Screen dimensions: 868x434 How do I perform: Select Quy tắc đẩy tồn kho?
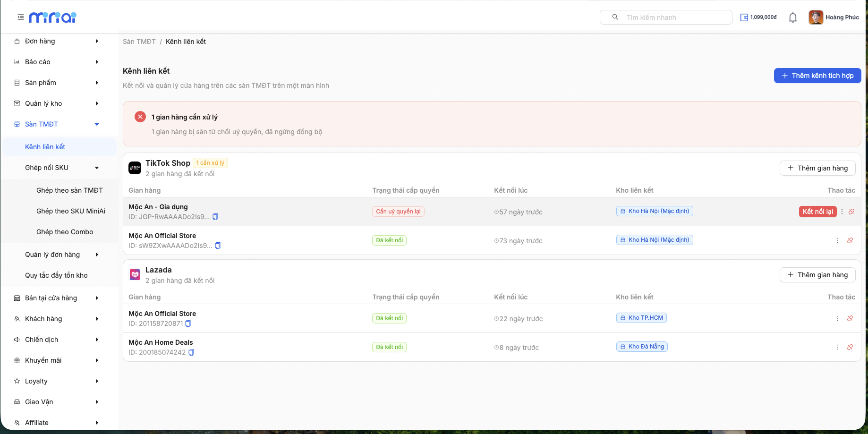point(56,275)
